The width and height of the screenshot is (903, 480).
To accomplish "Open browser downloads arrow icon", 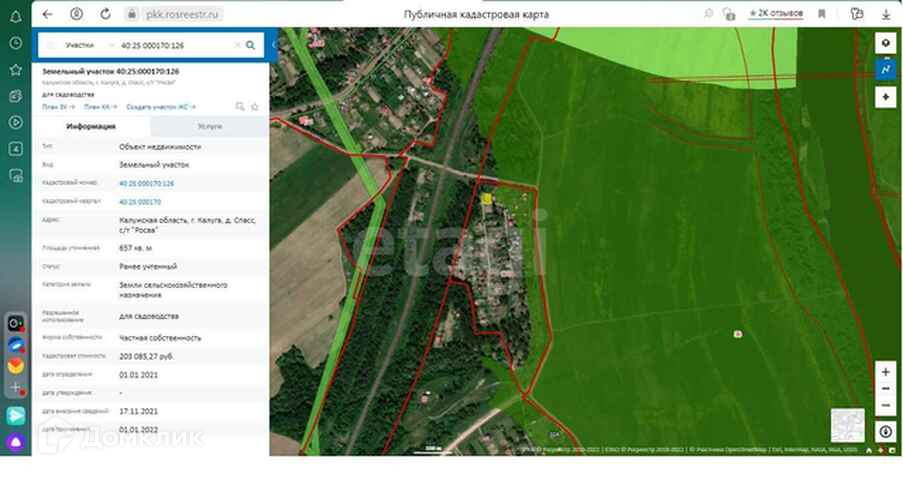I will tap(886, 14).
